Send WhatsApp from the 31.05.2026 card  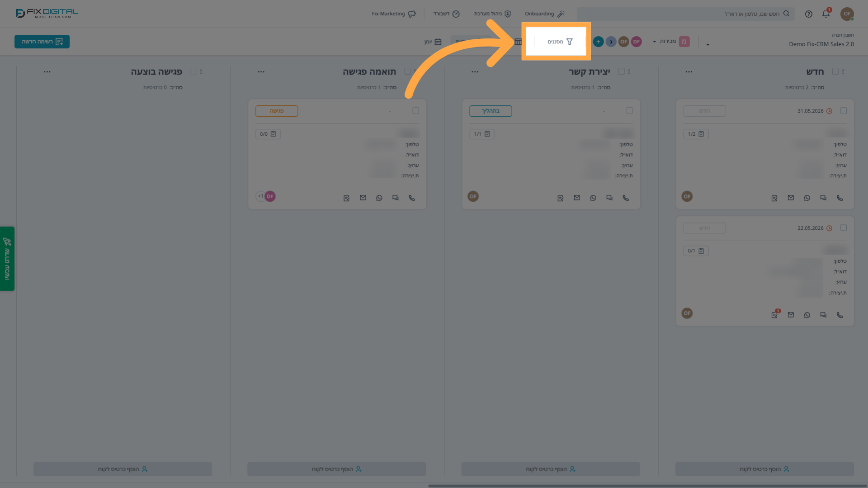pos(807,198)
